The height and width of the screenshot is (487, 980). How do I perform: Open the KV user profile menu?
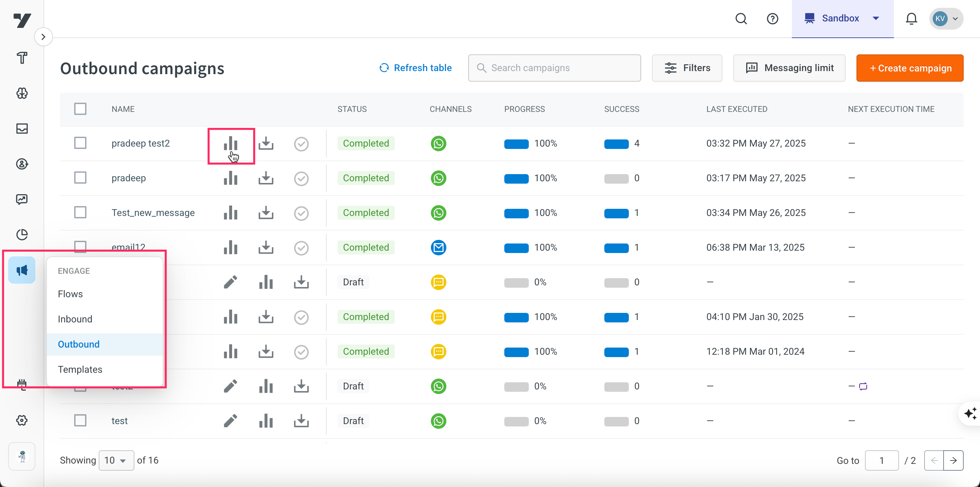(946, 18)
